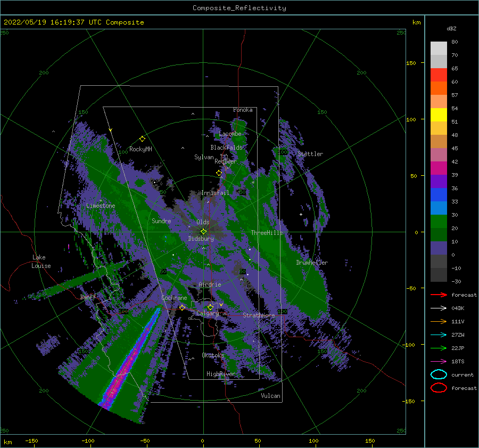
Task: Click the '2022/05/19 16:19:37 UTC Composite' timestamp
Action: (74, 22)
